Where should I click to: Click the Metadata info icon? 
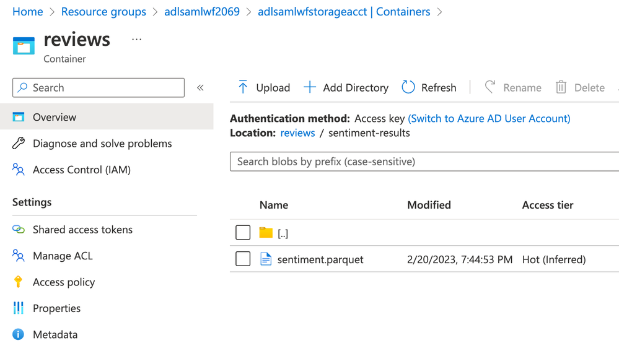[19, 334]
